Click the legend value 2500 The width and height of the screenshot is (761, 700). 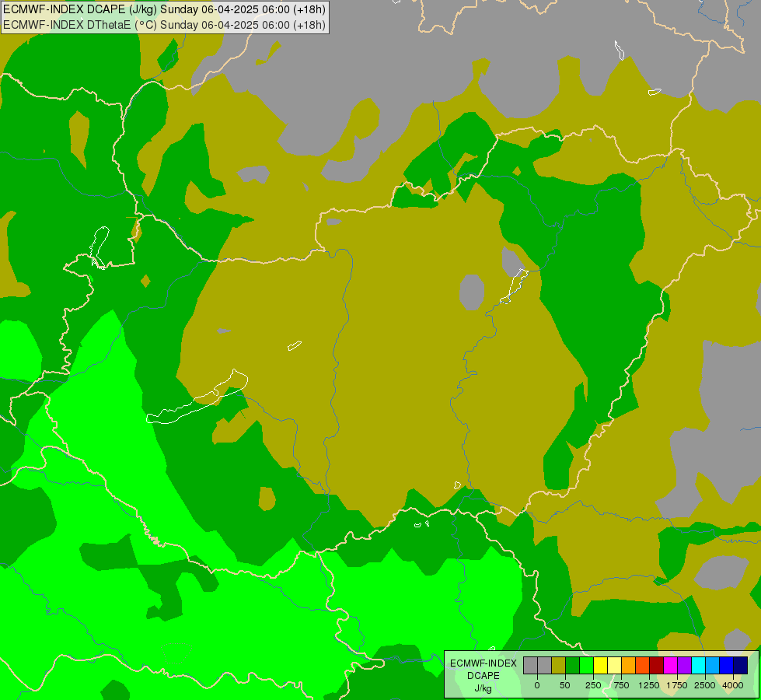[705, 685]
